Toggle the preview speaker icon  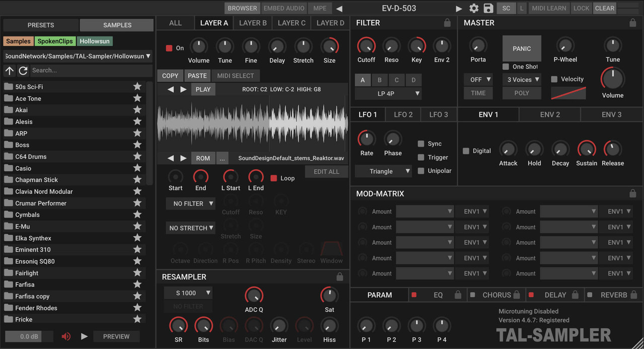[x=66, y=336]
